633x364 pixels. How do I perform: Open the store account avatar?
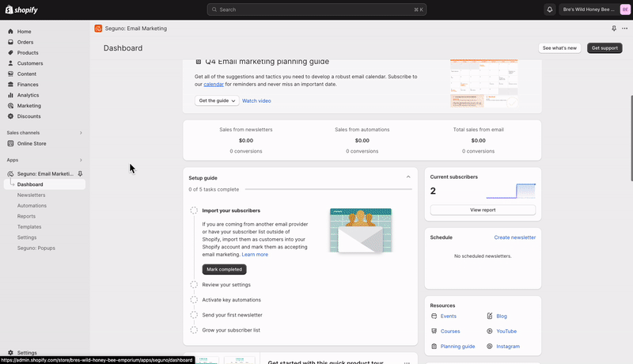click(x=625, y=9)
